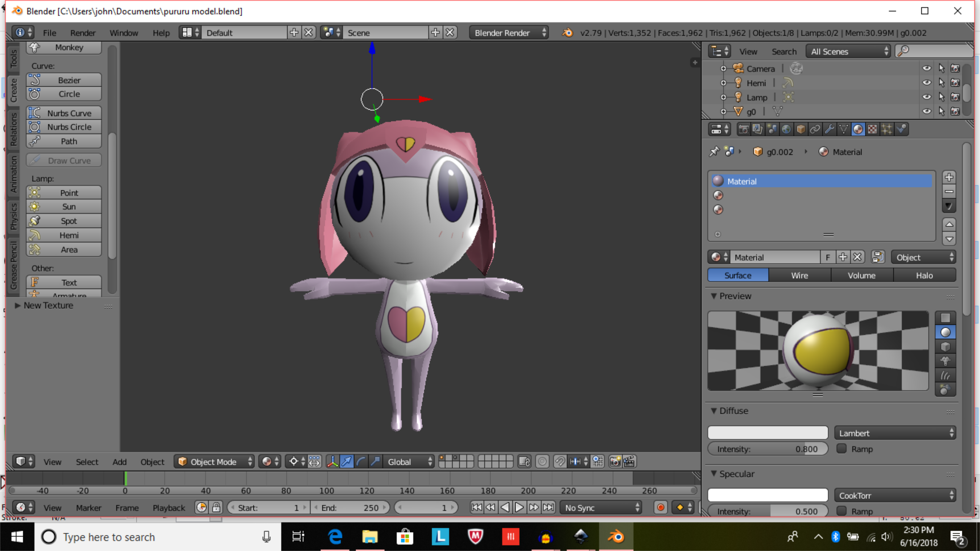Click the OpenGL render animation clapper icon

[x=629, y=461]
